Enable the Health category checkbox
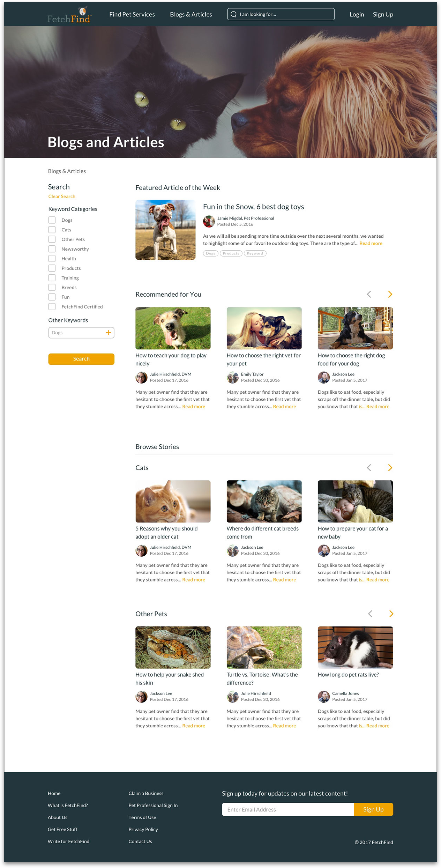 52,259
